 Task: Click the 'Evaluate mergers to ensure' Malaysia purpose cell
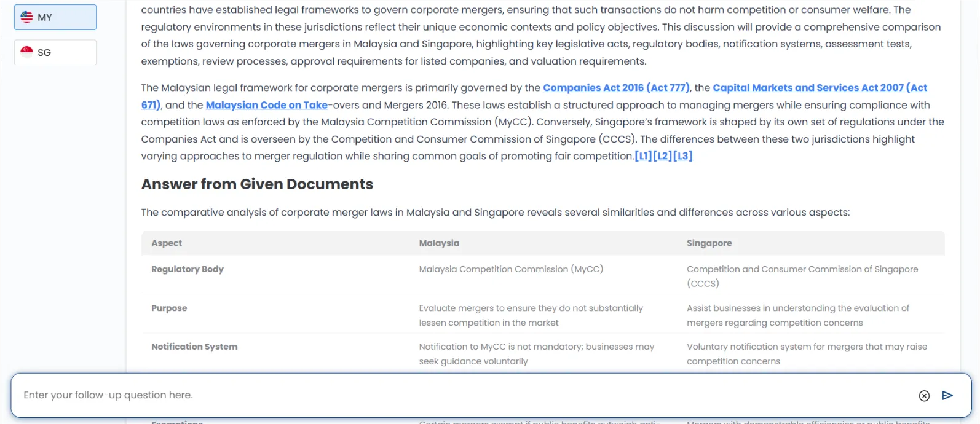point(531,315)
